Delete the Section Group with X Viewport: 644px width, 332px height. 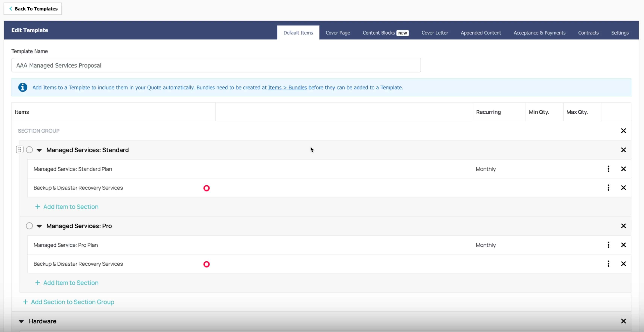(623, 130)
